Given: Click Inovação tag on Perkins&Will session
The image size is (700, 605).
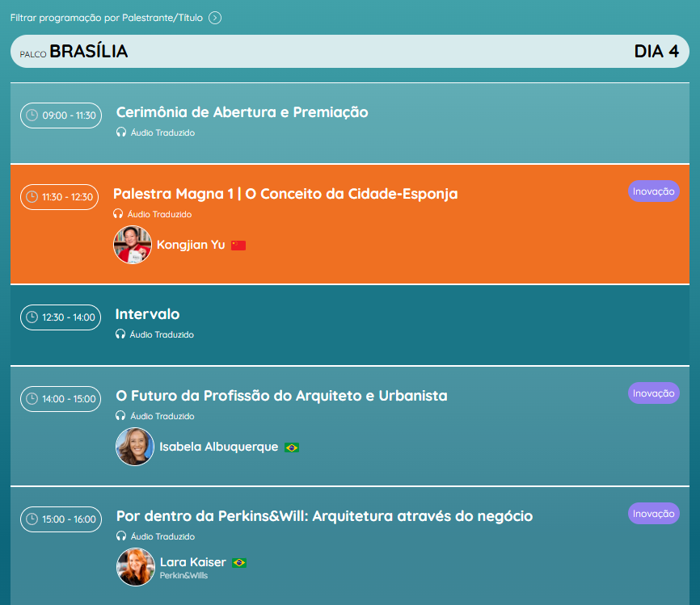Looking at the screenshot, I should tap(654, 514).
